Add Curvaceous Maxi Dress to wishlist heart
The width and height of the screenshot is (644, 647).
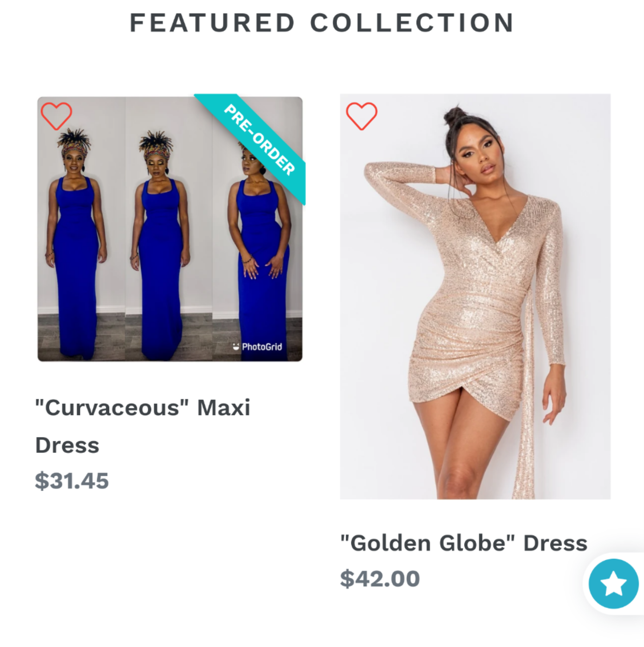tap(56, 116)
